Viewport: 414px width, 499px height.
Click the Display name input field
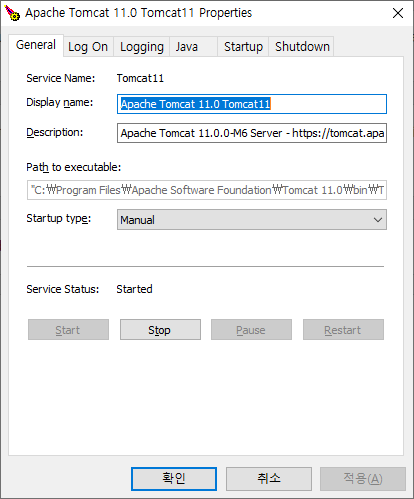tap(252, 104)
